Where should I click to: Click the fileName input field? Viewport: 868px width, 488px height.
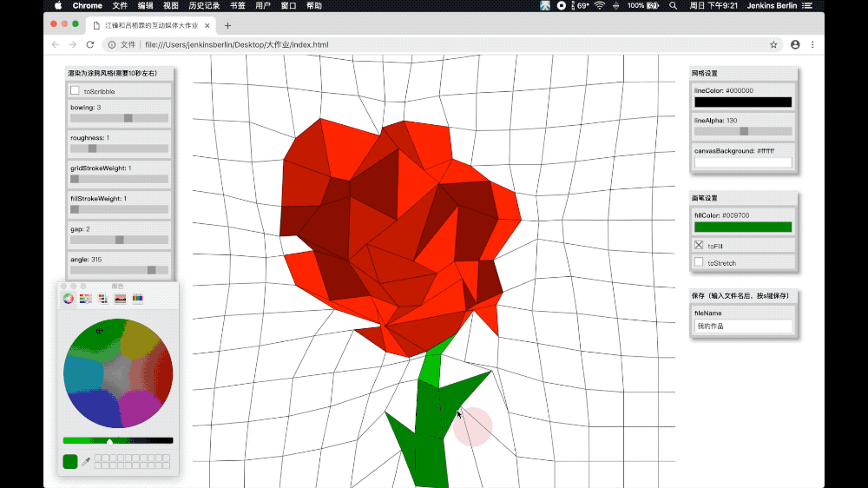point(743,326)
